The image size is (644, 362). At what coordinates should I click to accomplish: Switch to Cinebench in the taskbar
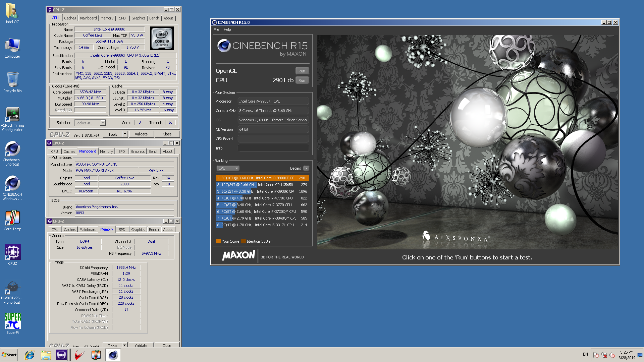pyautogui.click(x=113, y=355)
